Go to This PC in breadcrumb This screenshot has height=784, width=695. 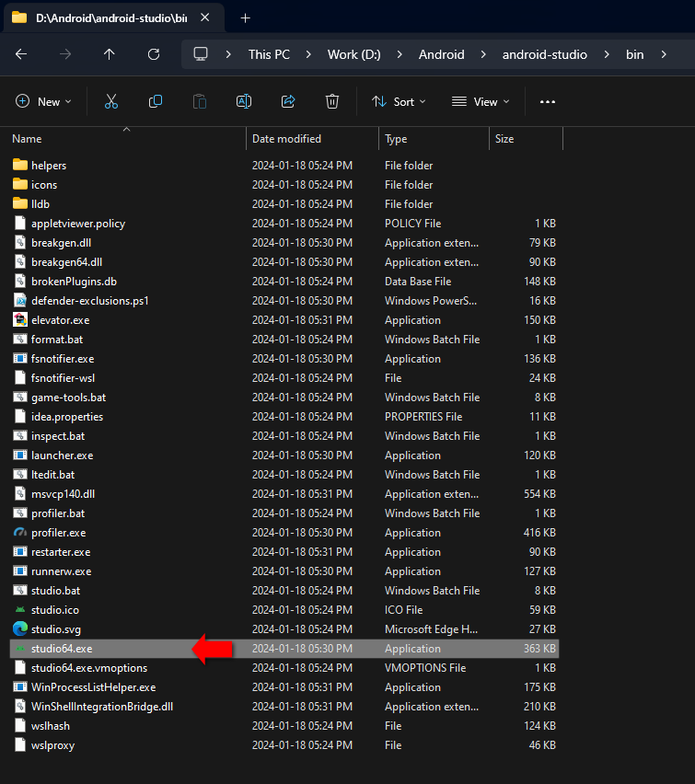(x=269, y=54)
